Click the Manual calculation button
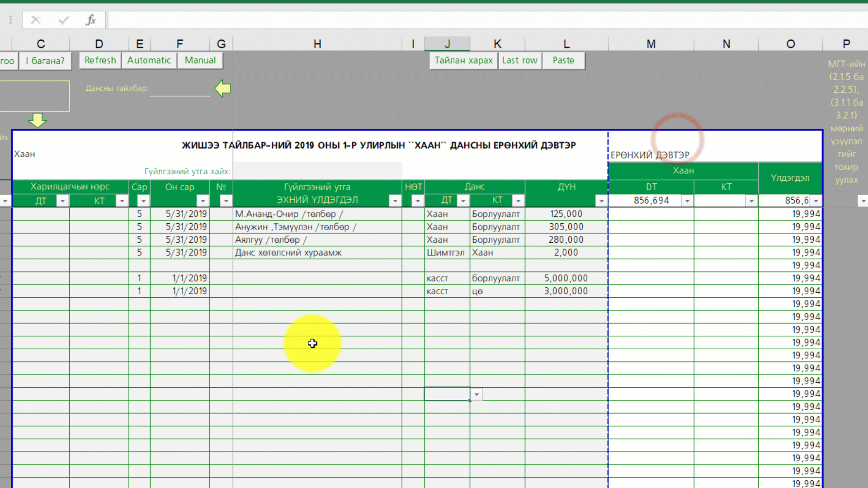 click(200, 61)
